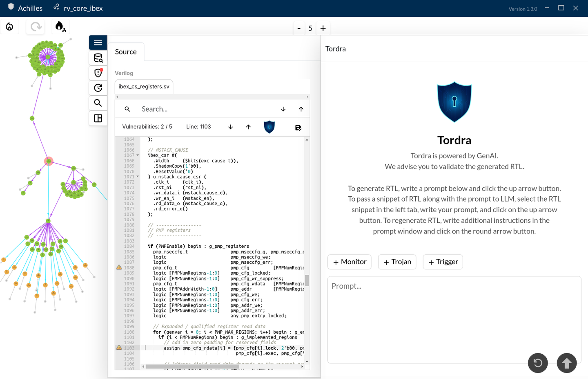The width and height of the screenshot is (588, 379).
Task: Increase the graph depth with the plus button
Action: click(323, 28)
